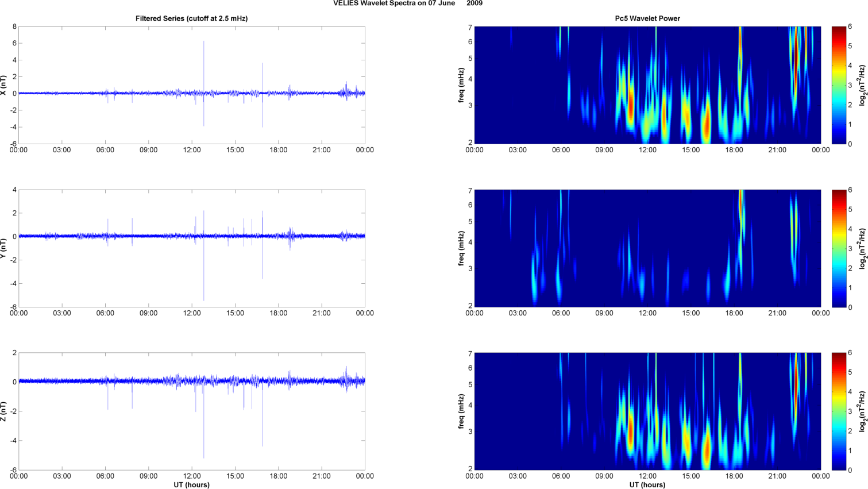Click the '12:00' tick under the X time series
The image size is (868, 489).
(x=192, y=150)
